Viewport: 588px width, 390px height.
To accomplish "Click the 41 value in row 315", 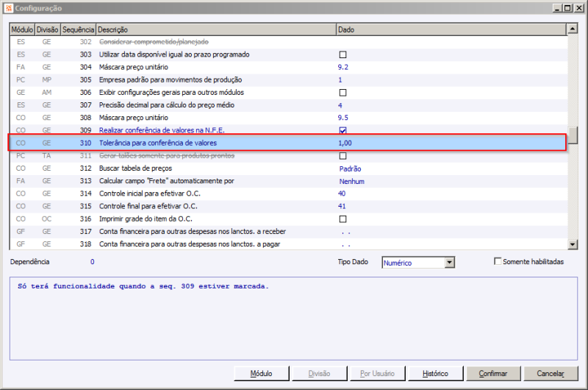I will 342,206.
